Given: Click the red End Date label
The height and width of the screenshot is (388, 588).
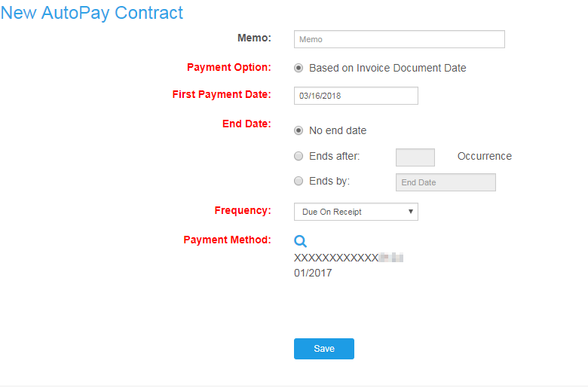Looking at the screenshot, I should (247, 124).
